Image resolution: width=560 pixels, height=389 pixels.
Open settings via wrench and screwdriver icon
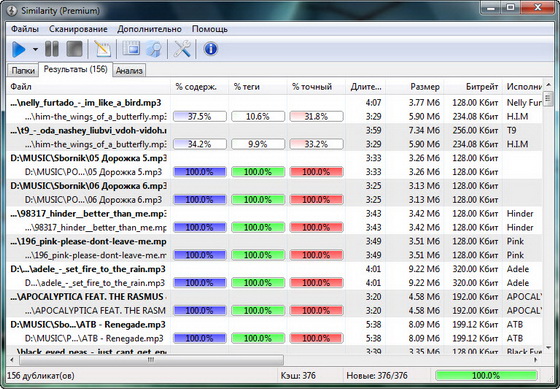(182, 49)
